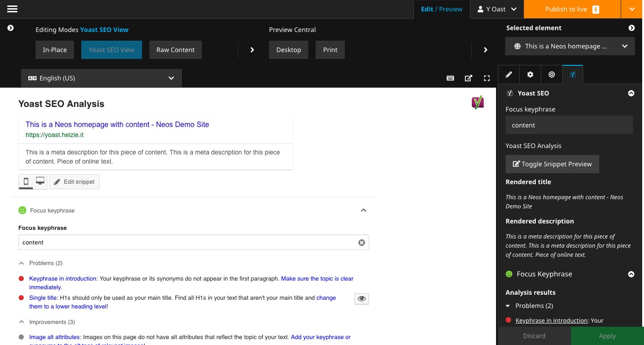Collapse Problems (2) in the inspector
This screenshot has height=345, width=644.
tap(508, 306)
